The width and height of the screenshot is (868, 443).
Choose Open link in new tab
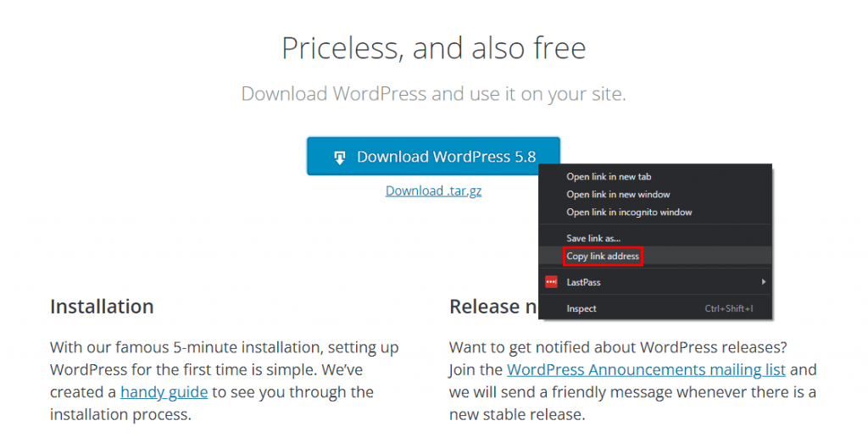coord(609,177)
